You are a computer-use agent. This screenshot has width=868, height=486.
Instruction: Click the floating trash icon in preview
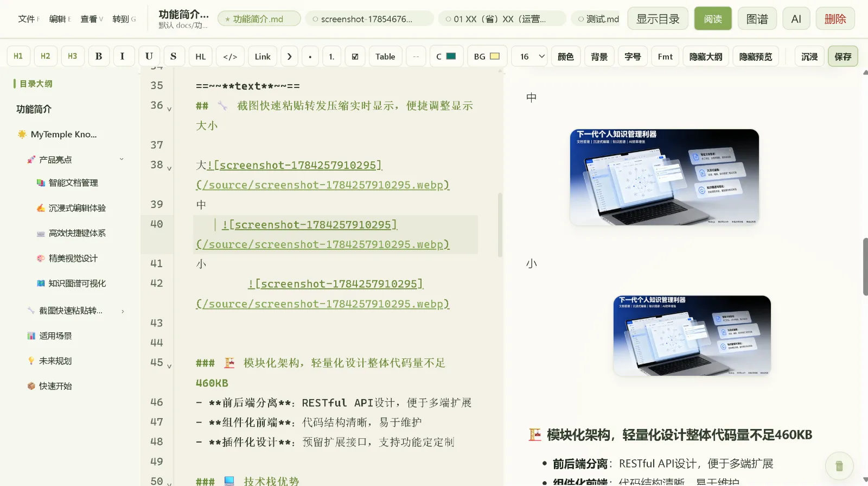[839, 465]
